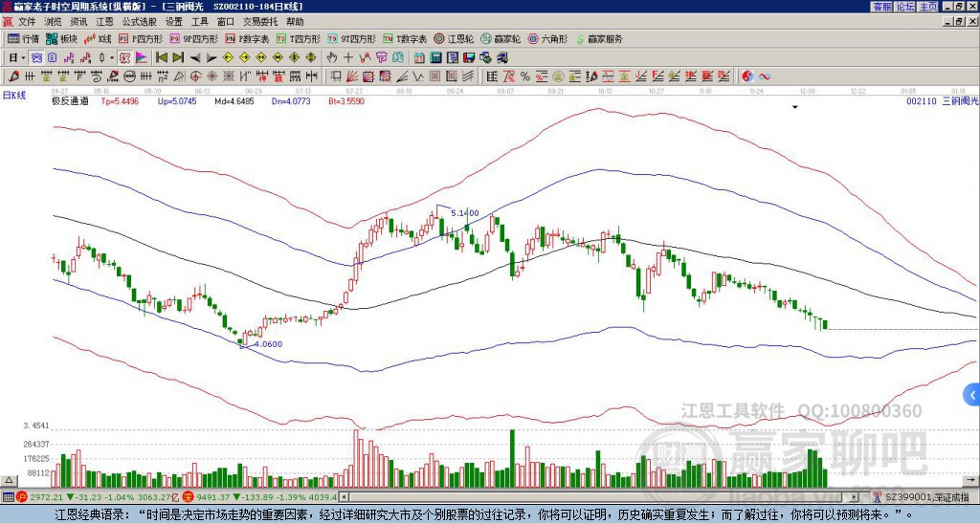Click the 5.1400 price label
980x524 pixels.
pos(465,213)
